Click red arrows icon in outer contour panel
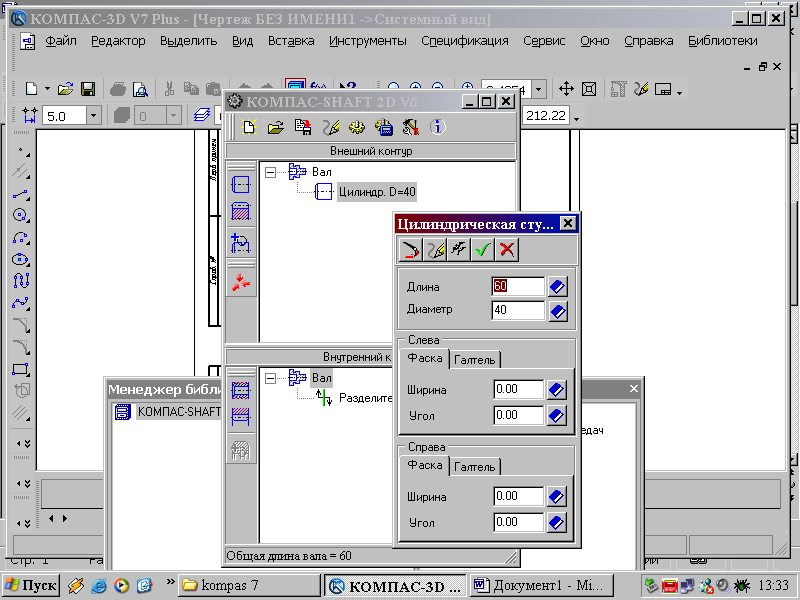 click(x=241, y=282)
